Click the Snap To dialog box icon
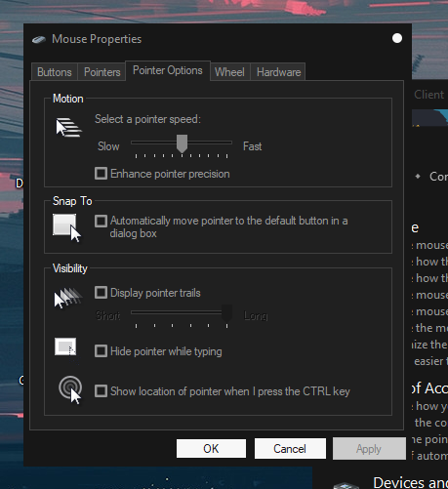This screenshot has height=489, width=448. 67,227
